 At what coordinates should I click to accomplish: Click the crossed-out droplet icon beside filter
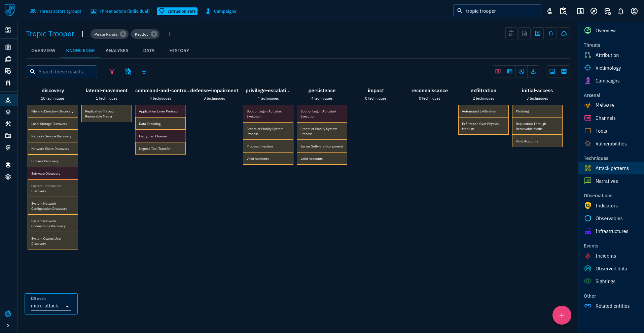pyautogui.click(x=128, y=71)
